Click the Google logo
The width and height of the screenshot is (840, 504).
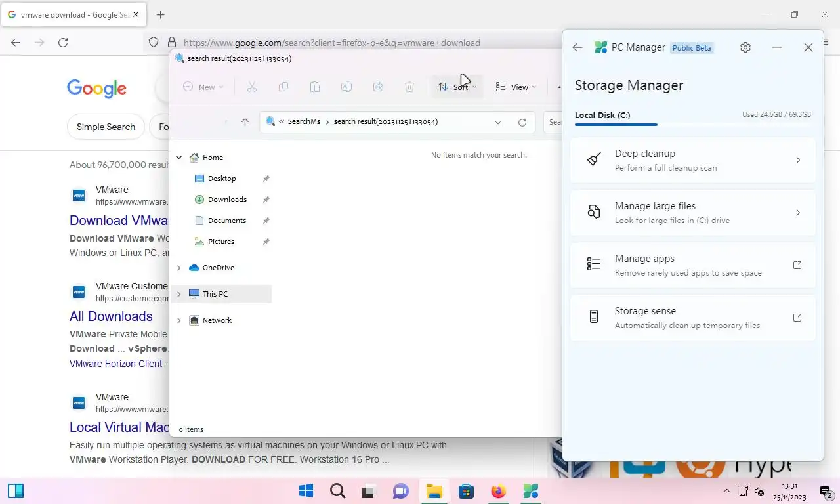tap(96, 89)
